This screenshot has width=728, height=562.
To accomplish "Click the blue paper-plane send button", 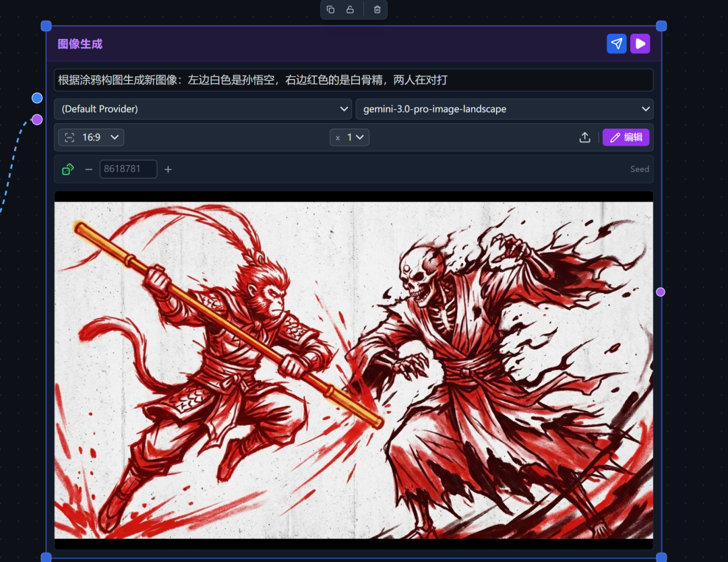I will click(x=617, y=44).
